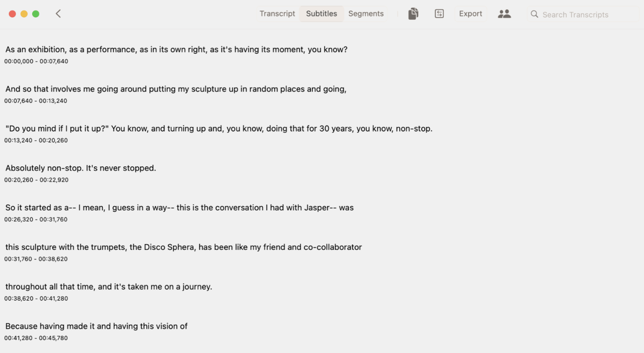Switch to the Transcript tab

point(277,14)
